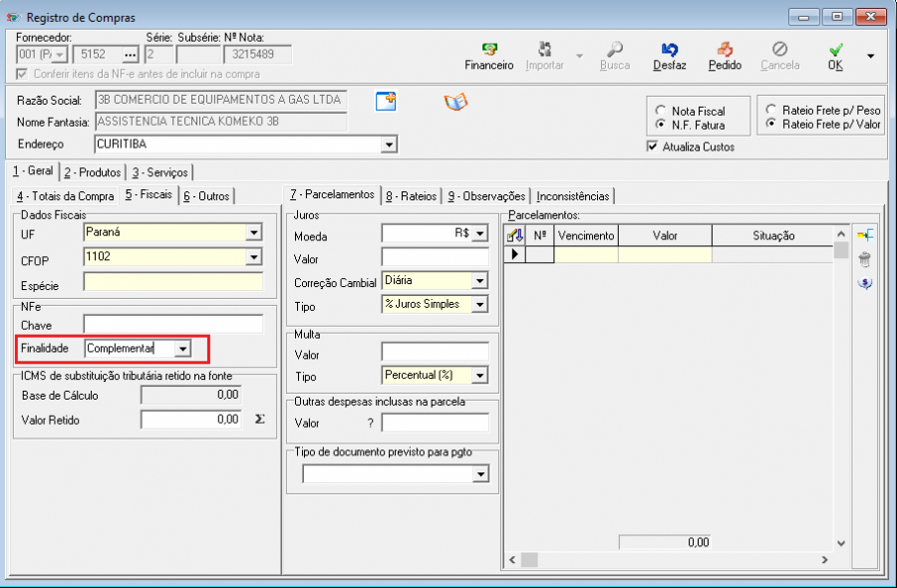
Task: Confirm with the OK checkmark icon
Action: 835,50
